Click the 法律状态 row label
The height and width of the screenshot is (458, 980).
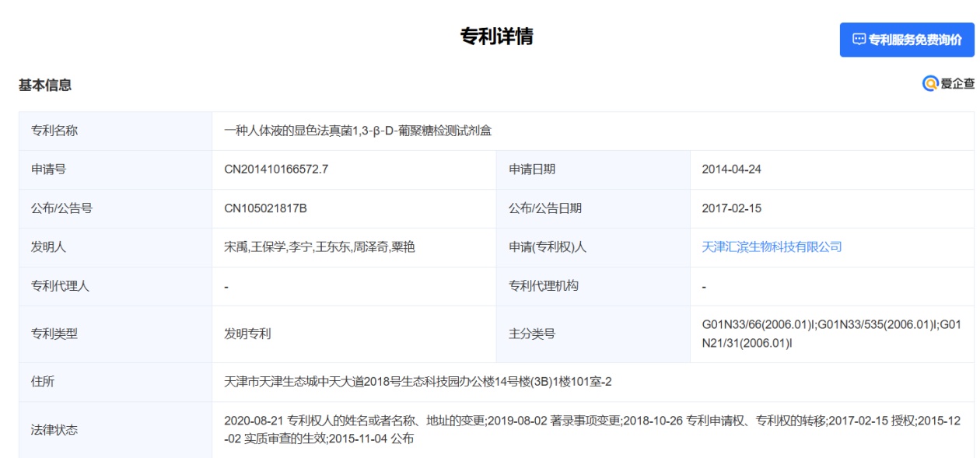[x=54, y=430]
